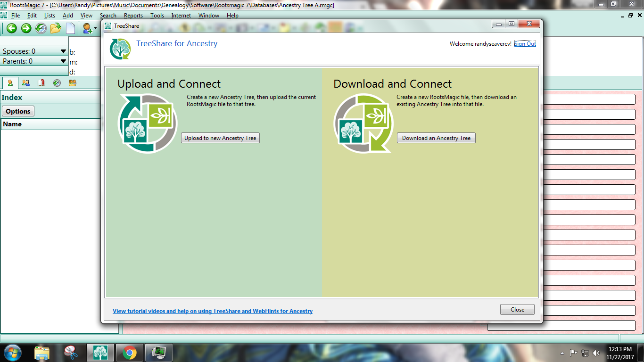This screenshot has height=362, width=644.
Task: Click the Index panel heading text
Action: click(x=12, y=98)
